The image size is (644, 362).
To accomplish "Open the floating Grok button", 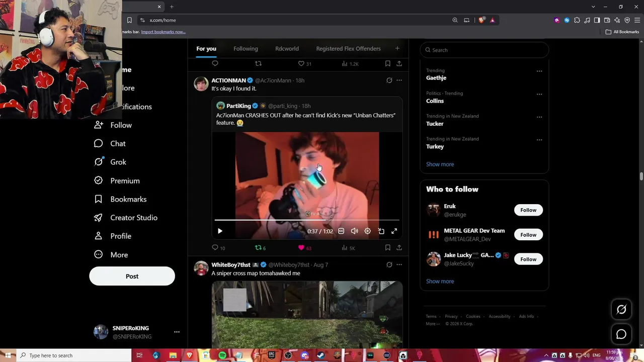I will click(x=621, y=310).
